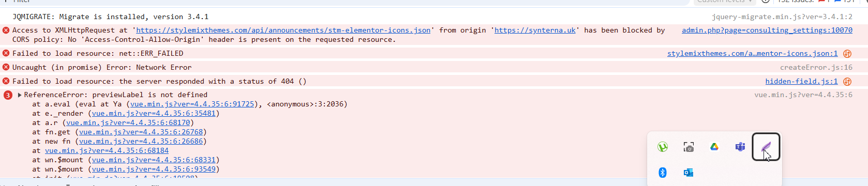Open the Google Drive tray icon
Viewport: 868px width, 186px height.
click(714, 147)
